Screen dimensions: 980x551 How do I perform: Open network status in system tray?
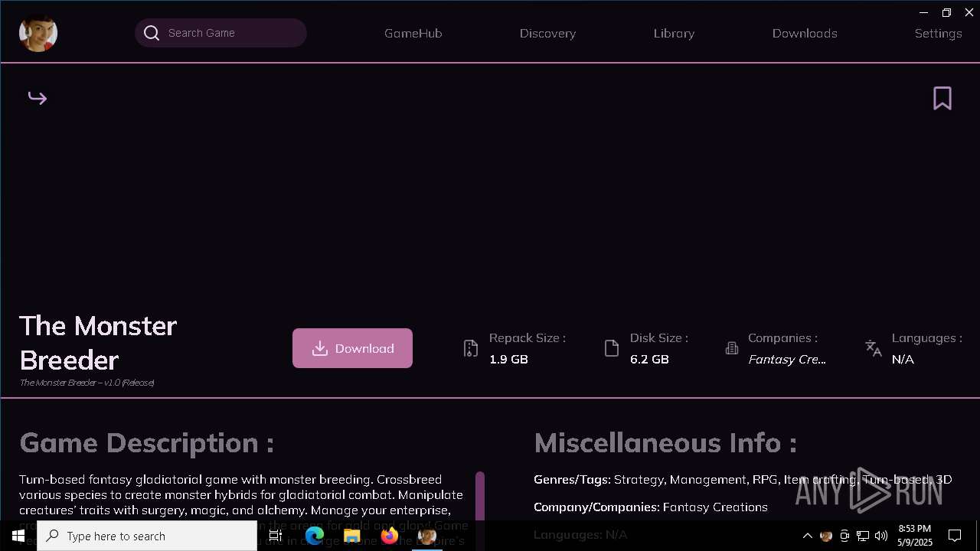[x=863, y=536]
